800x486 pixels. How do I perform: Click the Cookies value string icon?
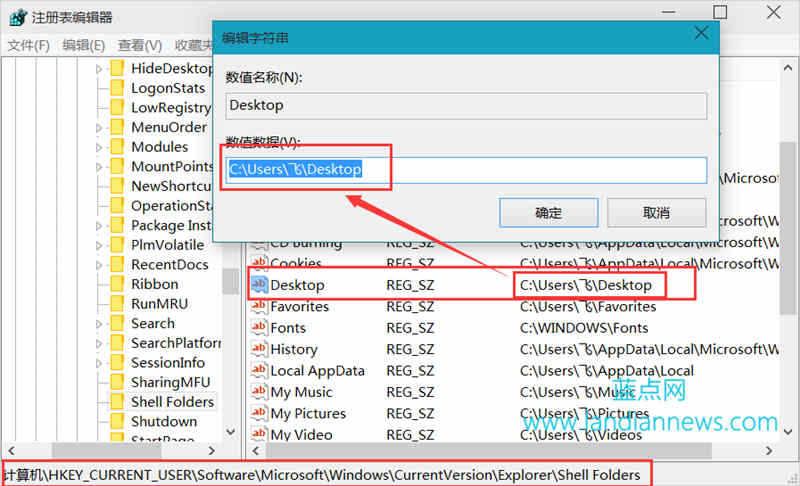[259, 262]
